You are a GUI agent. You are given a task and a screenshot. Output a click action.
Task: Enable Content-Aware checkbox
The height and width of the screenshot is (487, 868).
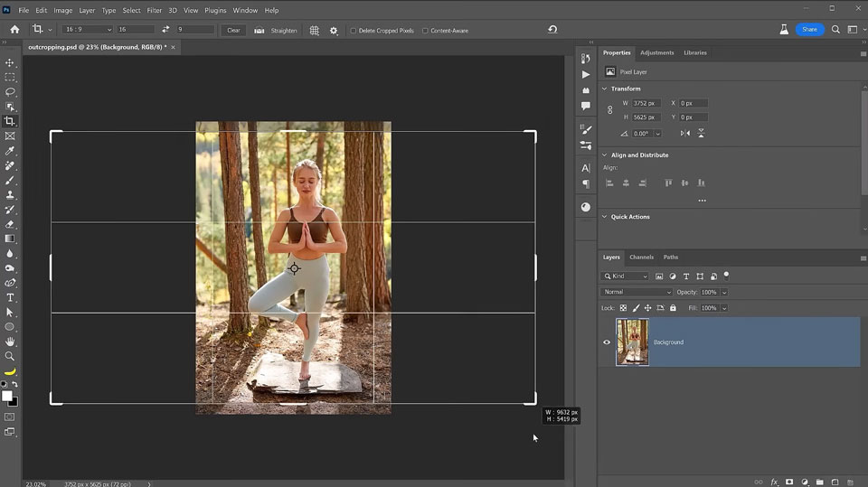tap(425, 31)
